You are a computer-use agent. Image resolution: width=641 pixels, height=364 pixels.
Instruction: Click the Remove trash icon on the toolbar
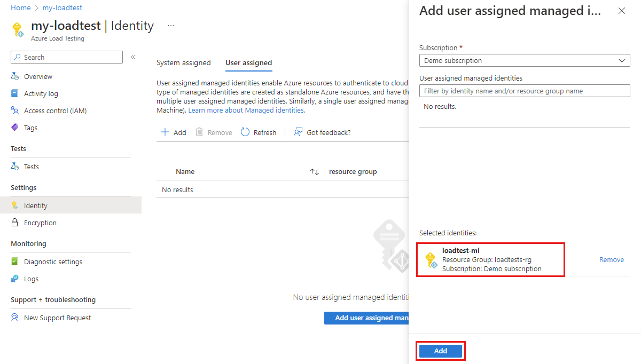click(x=198, y=132)
